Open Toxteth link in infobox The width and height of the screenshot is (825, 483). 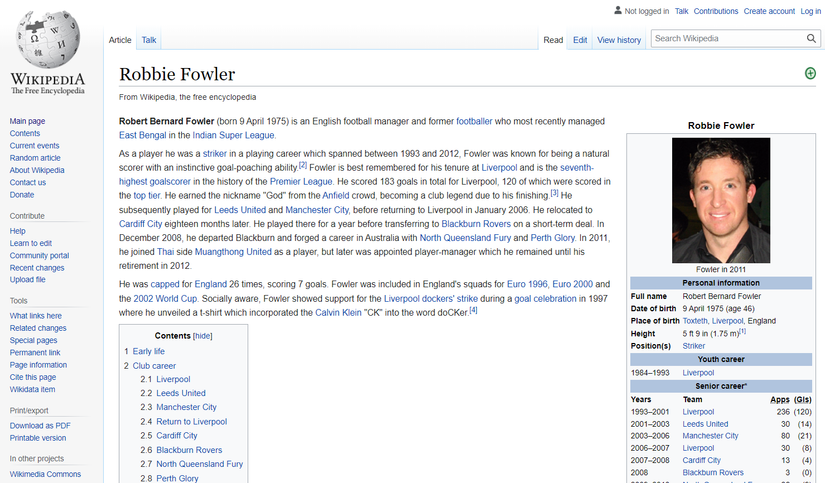coord(695,321)
